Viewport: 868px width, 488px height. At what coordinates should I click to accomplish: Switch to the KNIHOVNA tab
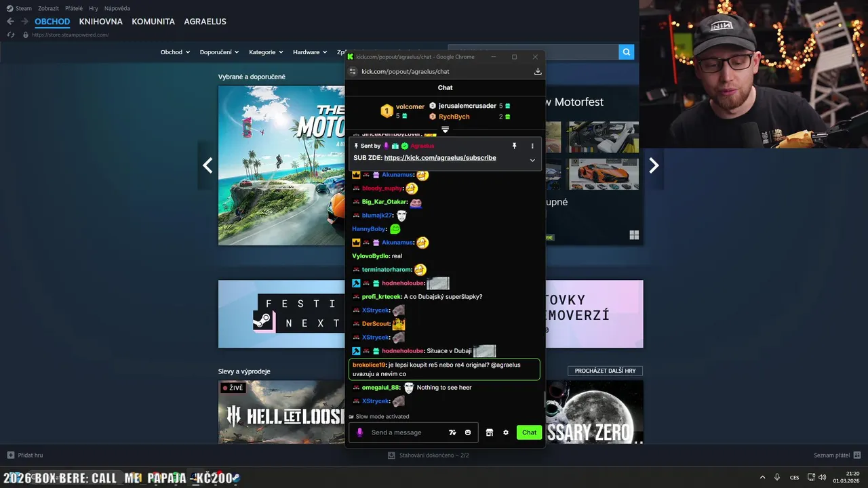101,22
